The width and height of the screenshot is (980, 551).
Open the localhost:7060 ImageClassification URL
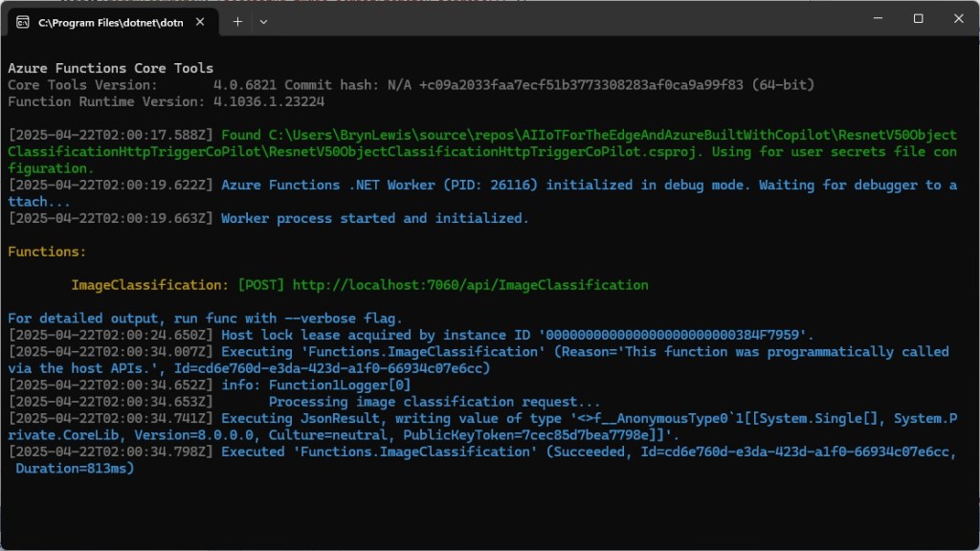coord(470,285)
